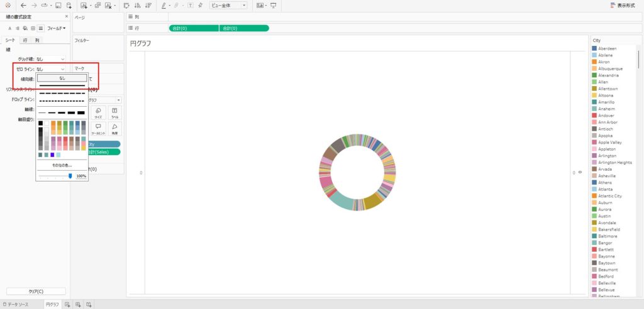This screenshot has height=309, width=644.
Task: Select the solid line style option
Action: (62, 86)
